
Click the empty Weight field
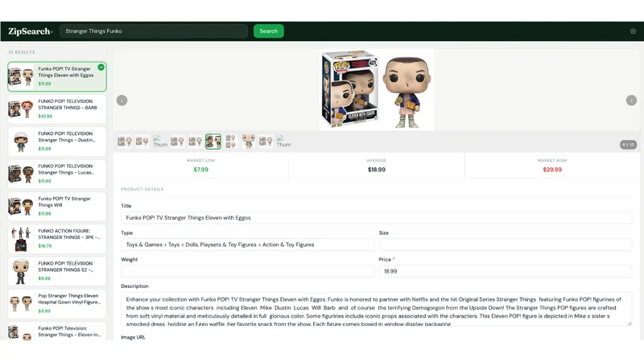[x=247, y=271]
